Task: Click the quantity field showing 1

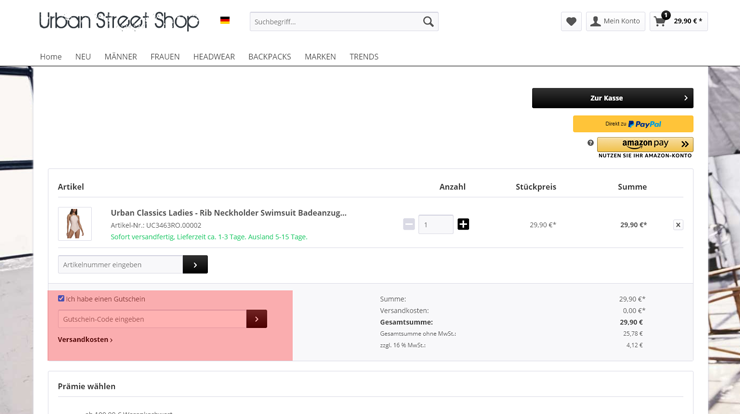Action: (436, 224)
